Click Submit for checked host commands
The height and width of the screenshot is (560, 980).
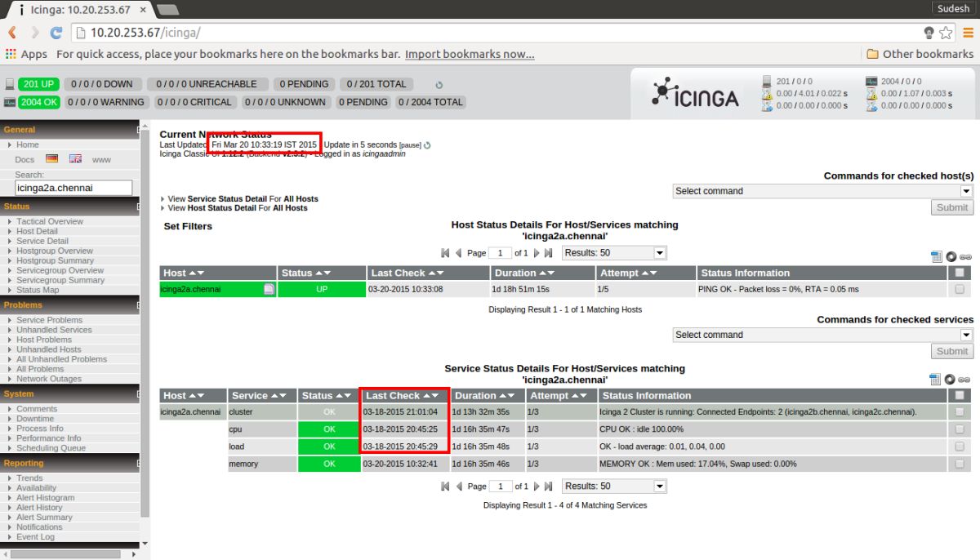tap(952, 207)
